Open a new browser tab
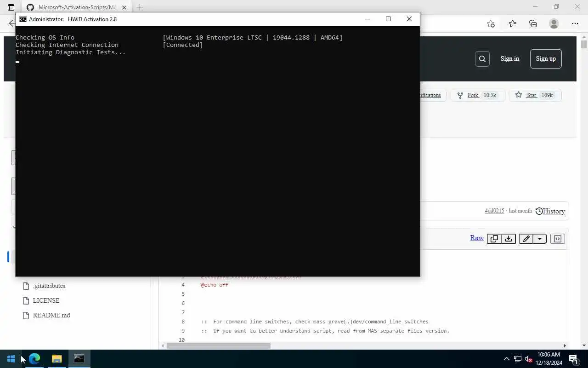This screenshot has width=588, height=368. (x=140, y=7)
